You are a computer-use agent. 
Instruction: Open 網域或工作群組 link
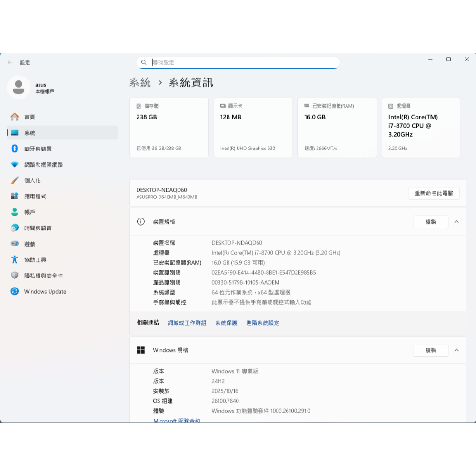coord(187,323)
